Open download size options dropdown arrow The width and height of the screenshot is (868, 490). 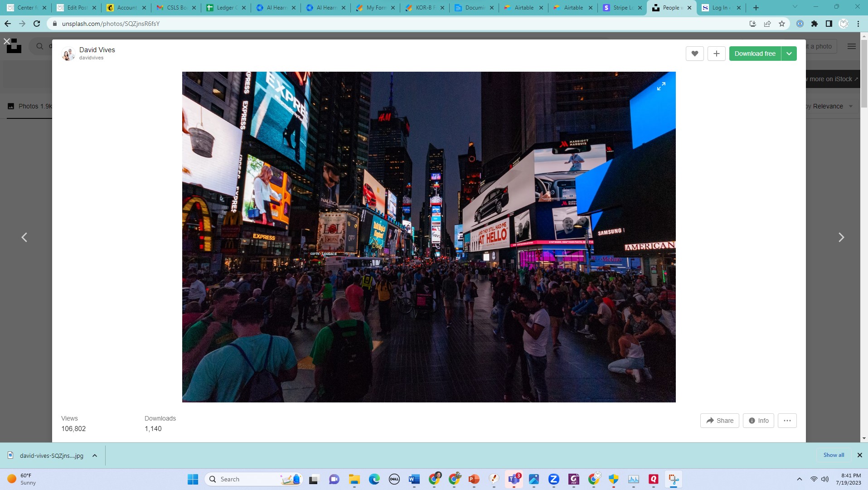click(x=789, y=54)
